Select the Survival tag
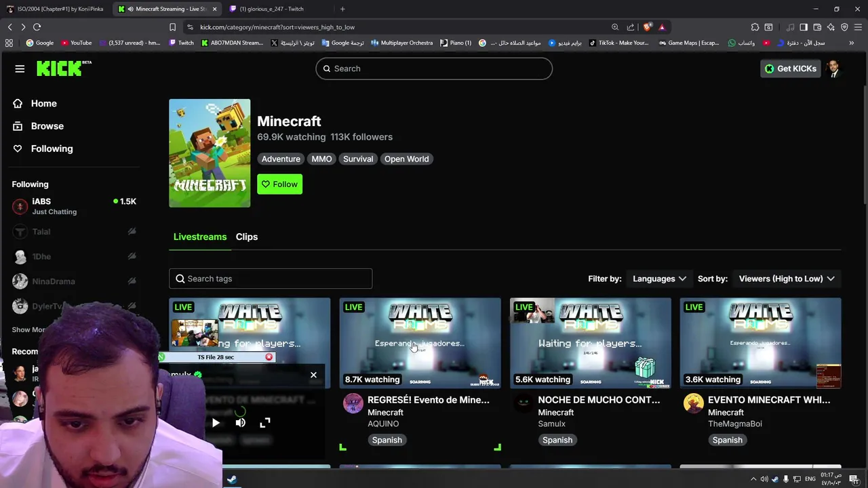This screenshot has height=488, width=868. pos(358,159)
